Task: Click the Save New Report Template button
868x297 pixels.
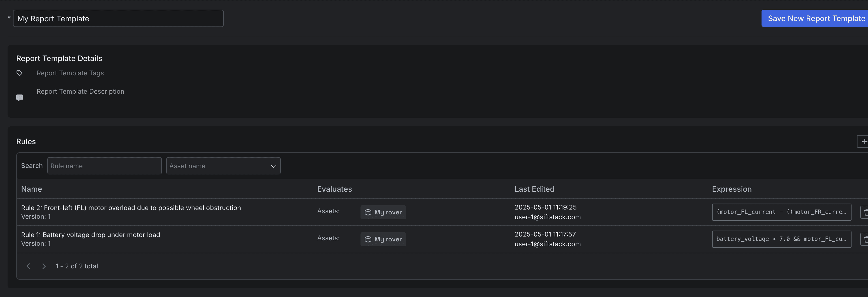Action: (x=815, y=19)
